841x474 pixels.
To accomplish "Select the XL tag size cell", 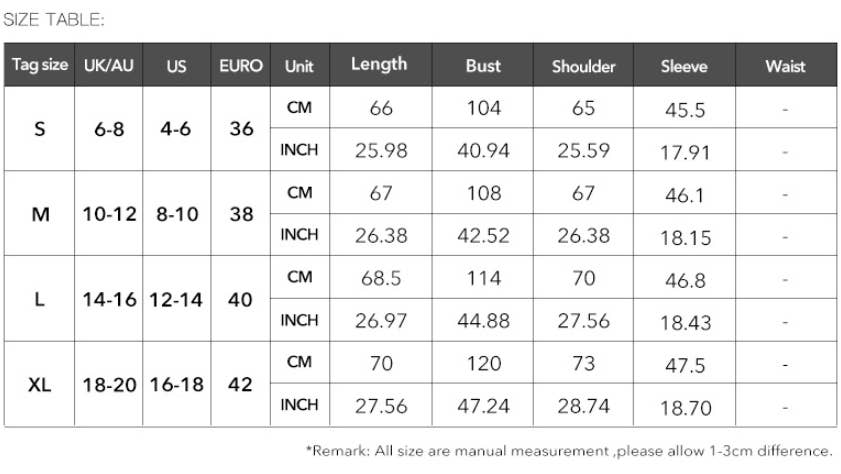I will tap(40, 384).
